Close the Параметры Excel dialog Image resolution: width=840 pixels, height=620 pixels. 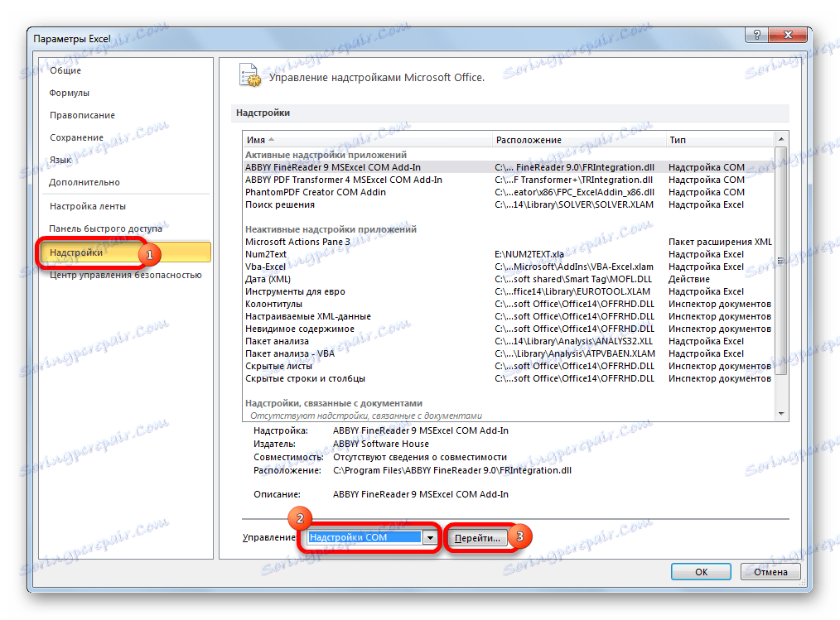coord(788,35)
